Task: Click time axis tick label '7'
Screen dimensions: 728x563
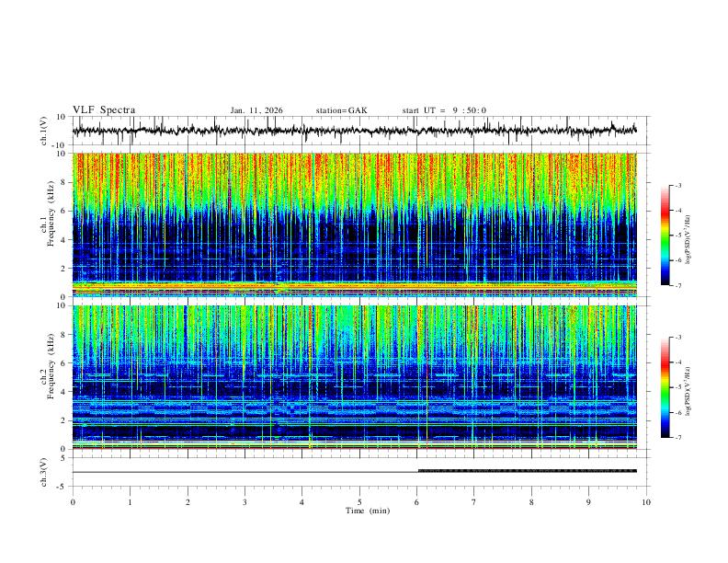Action: click(x=474, y=502)
